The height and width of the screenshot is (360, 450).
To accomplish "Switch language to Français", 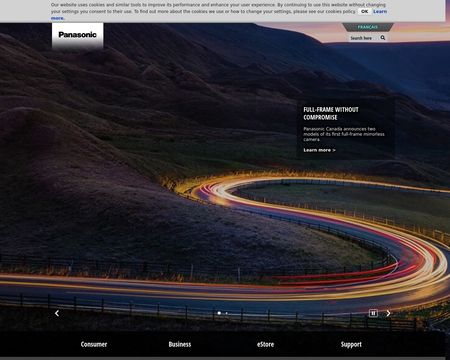I will pos(368,27).
